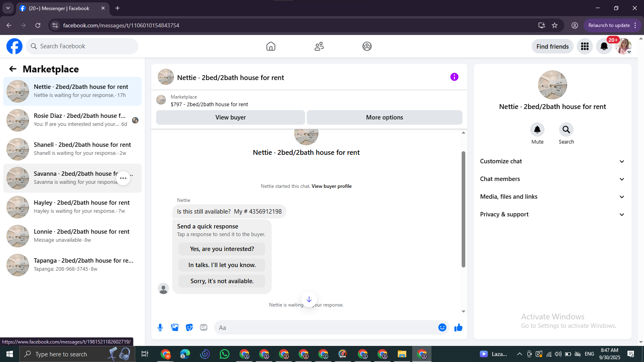Select Shanell conversation
The height and width of the screenshot is (362, 644).
click(72, 149)
